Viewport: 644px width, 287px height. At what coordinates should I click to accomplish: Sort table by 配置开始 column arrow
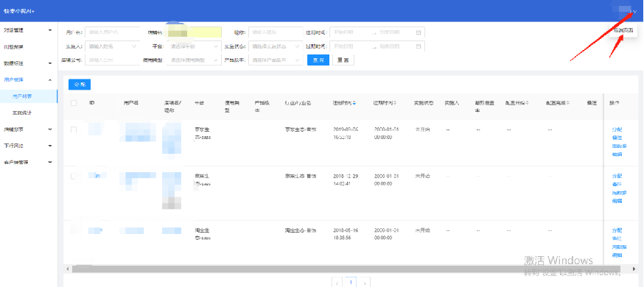527,103
